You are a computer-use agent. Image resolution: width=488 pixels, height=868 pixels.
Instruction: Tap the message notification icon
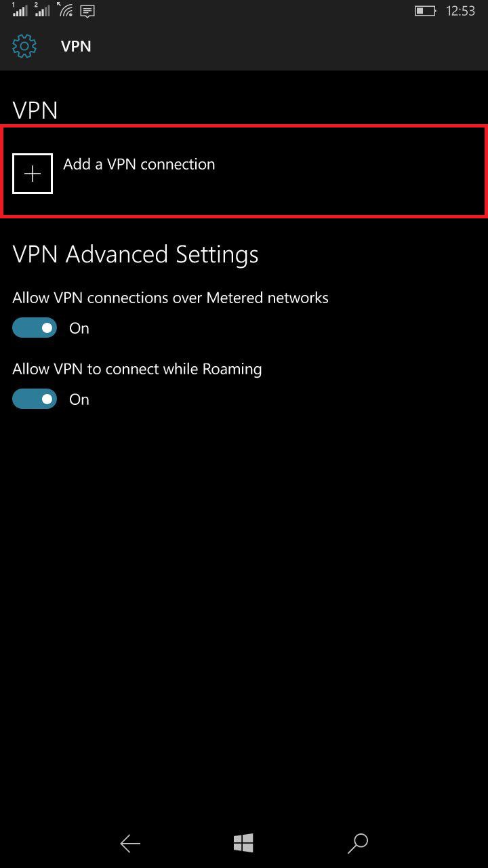(x=87, y=11)
